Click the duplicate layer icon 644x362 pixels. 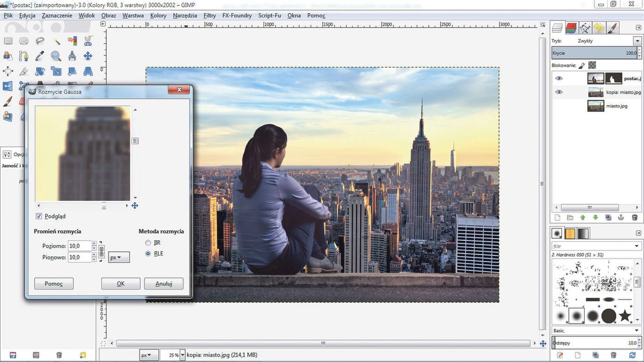(x=608, y=218)
